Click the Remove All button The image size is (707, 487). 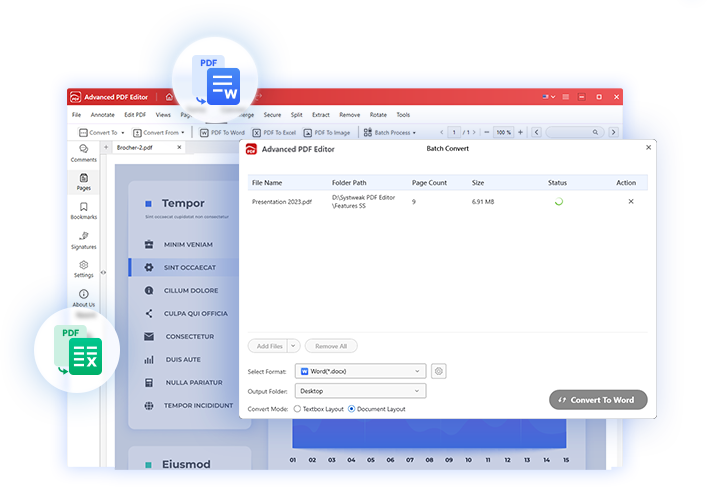coord(331,346)
